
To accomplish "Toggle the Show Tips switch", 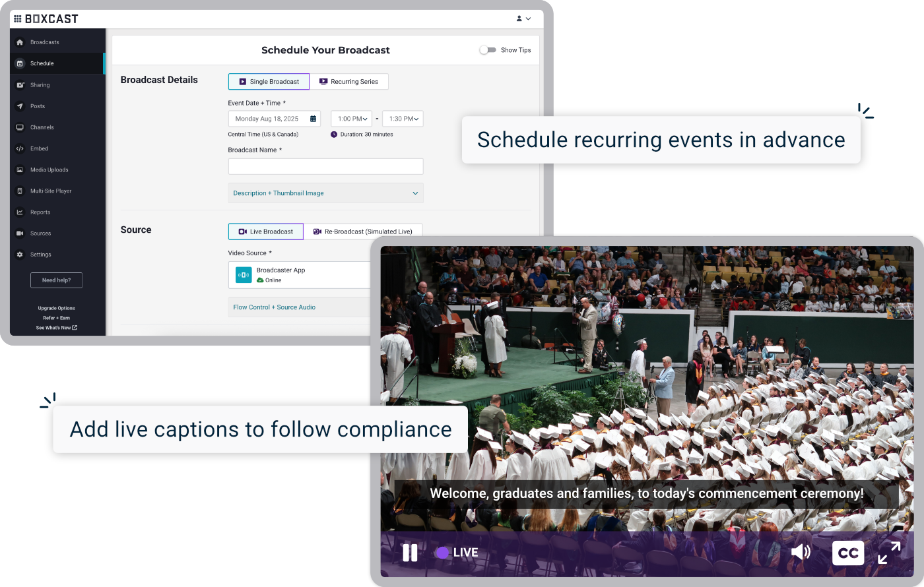I will tap(488, 50).
